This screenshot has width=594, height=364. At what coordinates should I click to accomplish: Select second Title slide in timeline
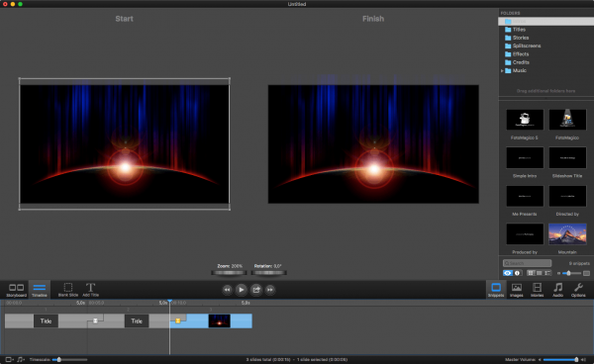pos(137,321)
